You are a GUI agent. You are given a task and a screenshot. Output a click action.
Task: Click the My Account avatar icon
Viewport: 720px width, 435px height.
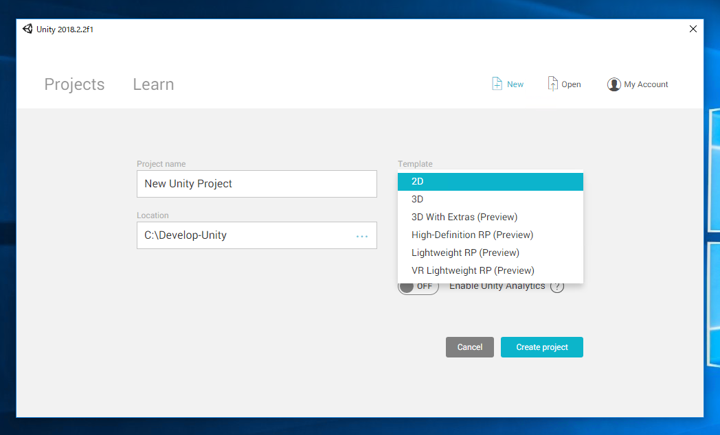pyautogui.click(x=613, y=84)
